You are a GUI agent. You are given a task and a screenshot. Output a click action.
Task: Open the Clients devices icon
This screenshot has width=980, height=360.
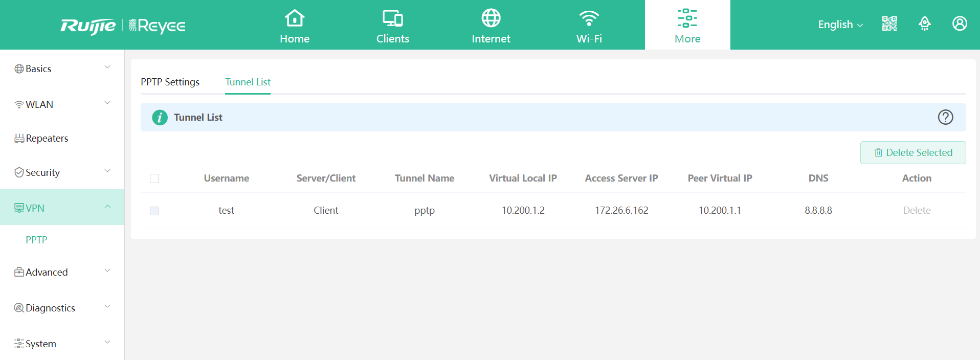[x=392, y=18]
